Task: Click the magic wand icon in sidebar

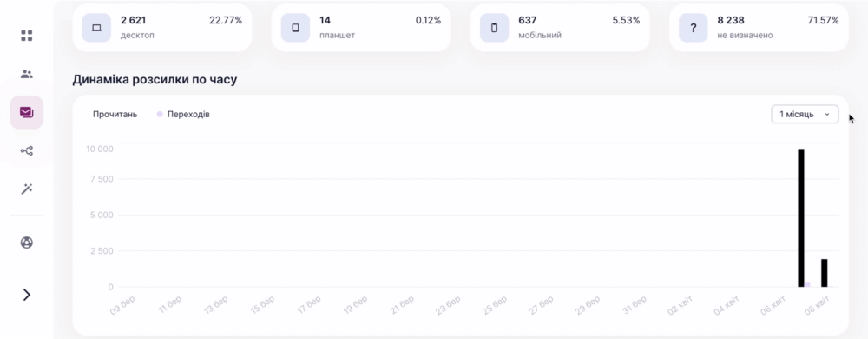Action: coord(27,189)
